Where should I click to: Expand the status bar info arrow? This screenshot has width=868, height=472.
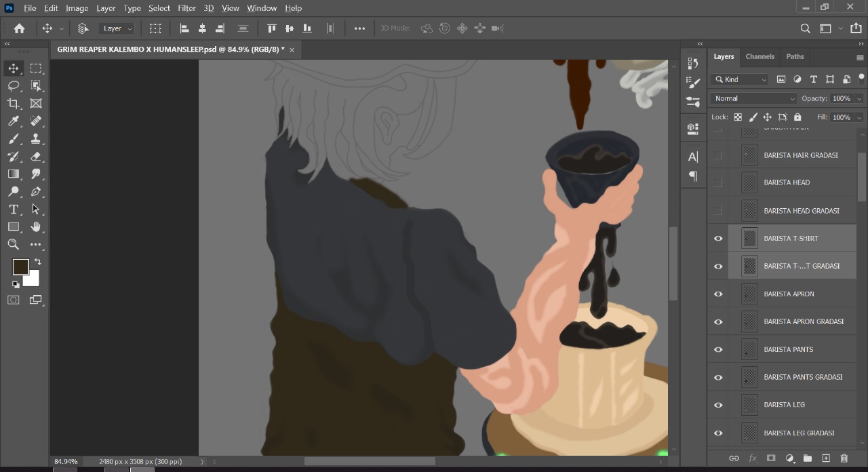tap(202, 462)
